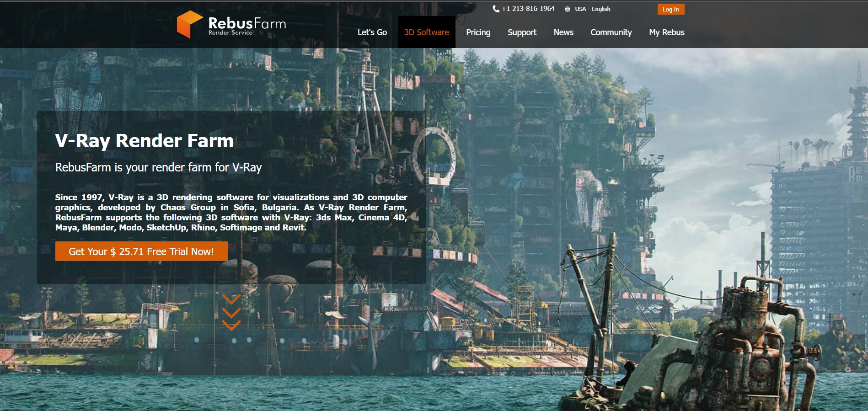Click the RebusFarm Render Service wordmark

247,26
